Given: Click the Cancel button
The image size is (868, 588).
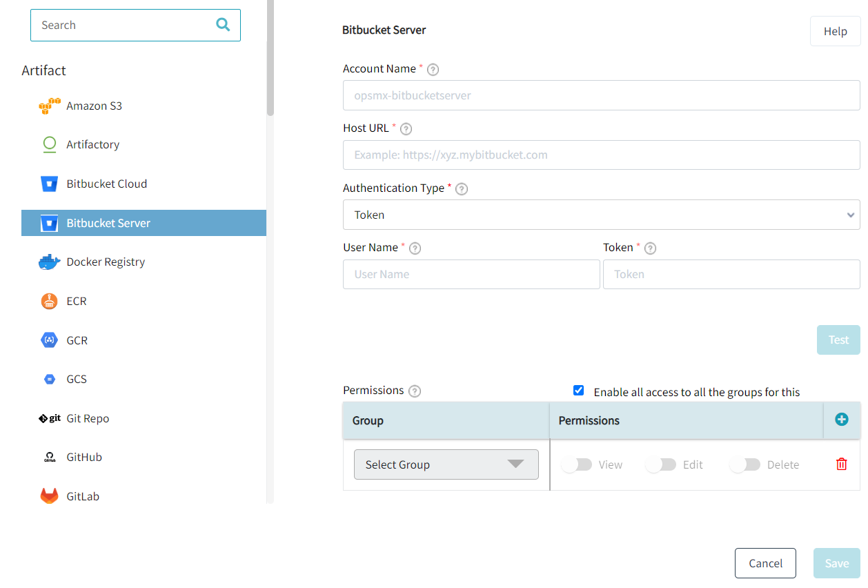Looking at the screenshot, I should click(x=765, y=563).
